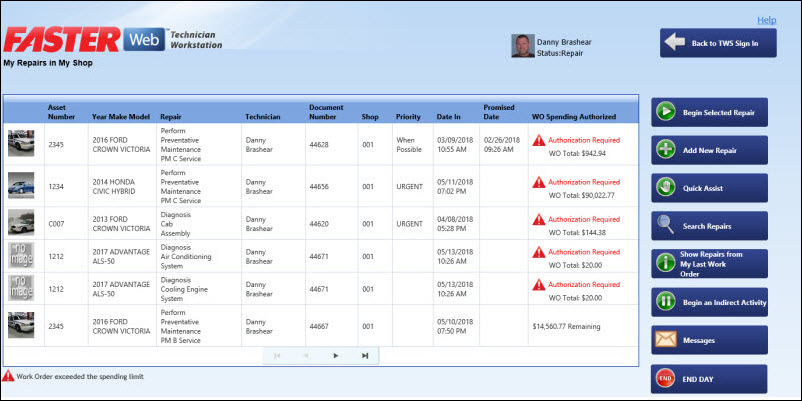
Task: Click the warning icon in the spending limit legend
Action: point(8,376)
